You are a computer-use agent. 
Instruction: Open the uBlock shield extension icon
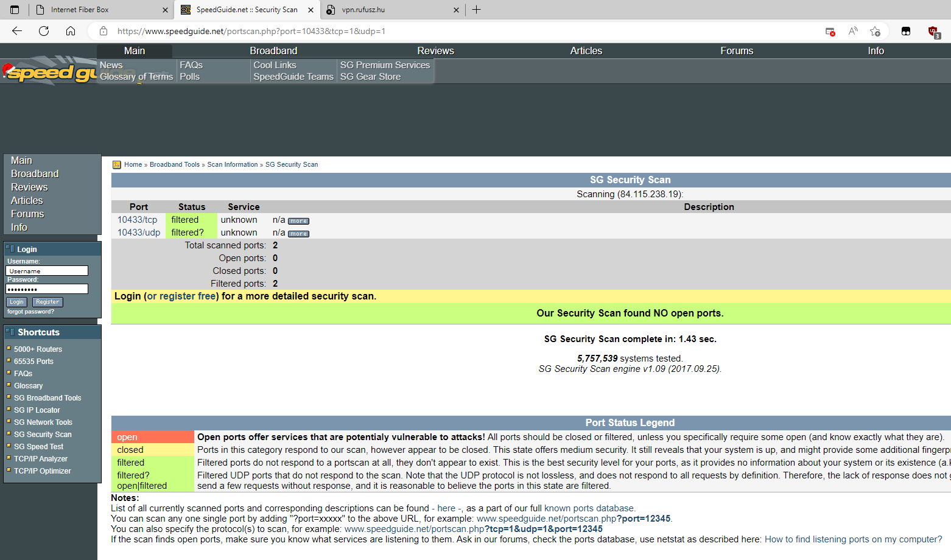[x=934, y=32]
